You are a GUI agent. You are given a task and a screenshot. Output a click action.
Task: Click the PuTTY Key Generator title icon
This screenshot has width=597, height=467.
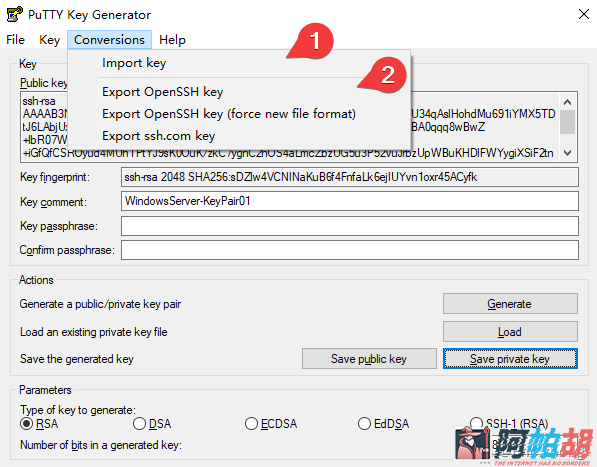(14, 14)
